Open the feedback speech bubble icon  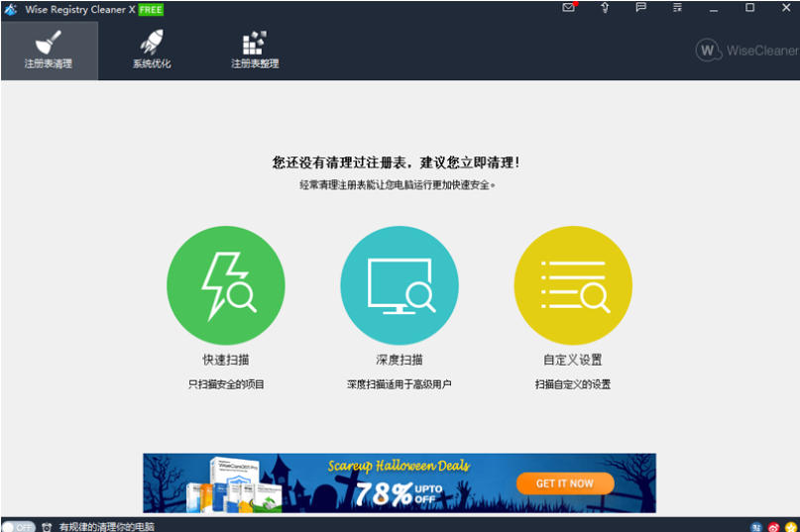(640, 7)
